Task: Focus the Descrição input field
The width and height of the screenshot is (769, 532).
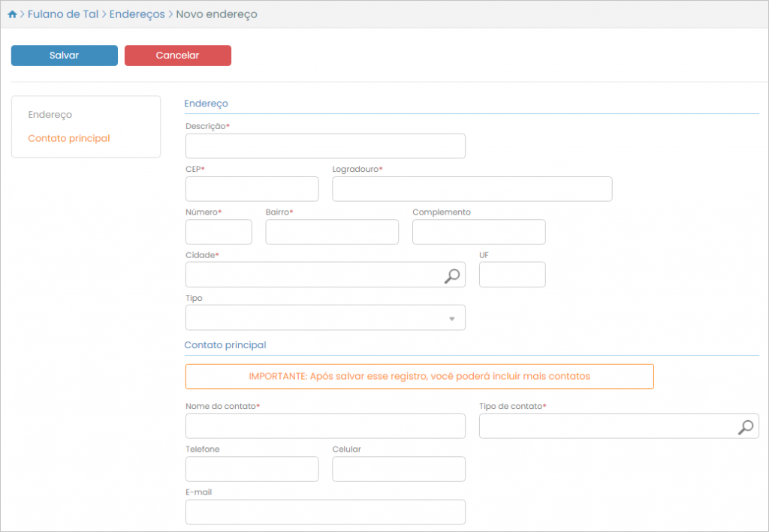Action: click(325, 146)
